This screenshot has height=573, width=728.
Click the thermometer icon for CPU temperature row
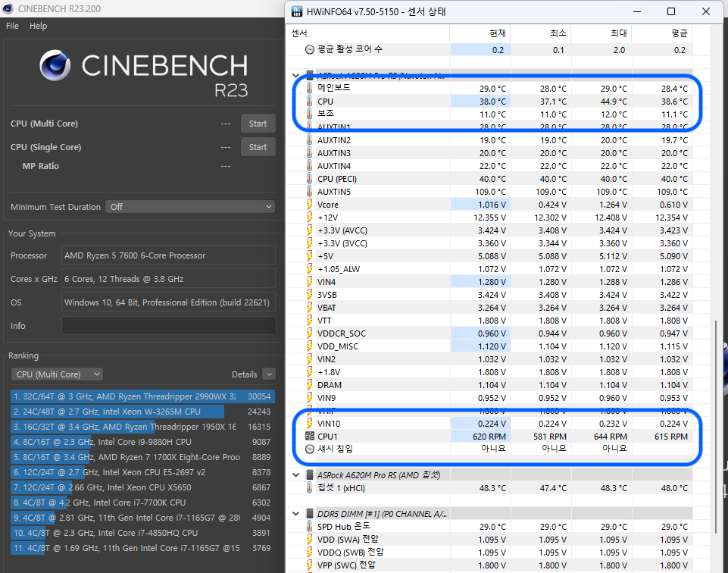click(310, 101)
